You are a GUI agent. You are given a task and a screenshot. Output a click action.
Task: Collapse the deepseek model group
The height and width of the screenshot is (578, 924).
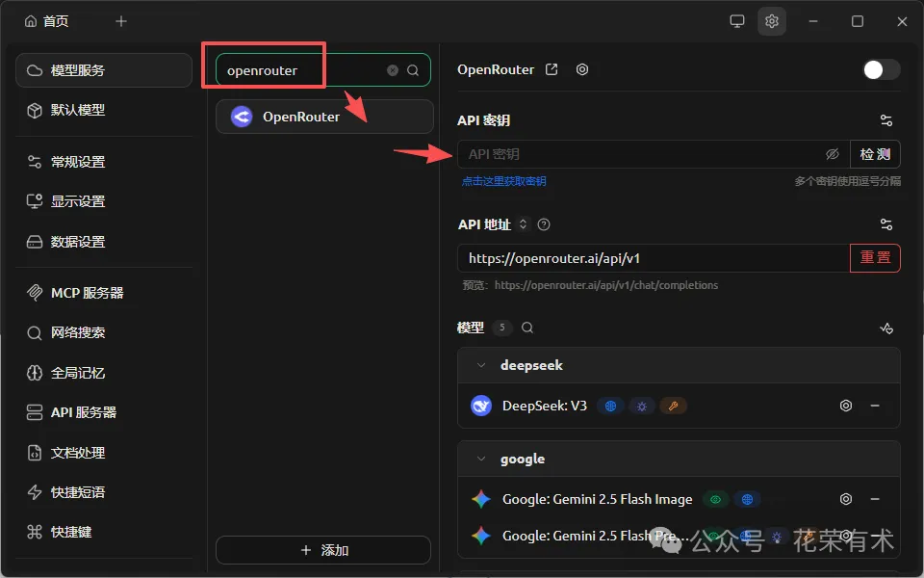point(481,365)
